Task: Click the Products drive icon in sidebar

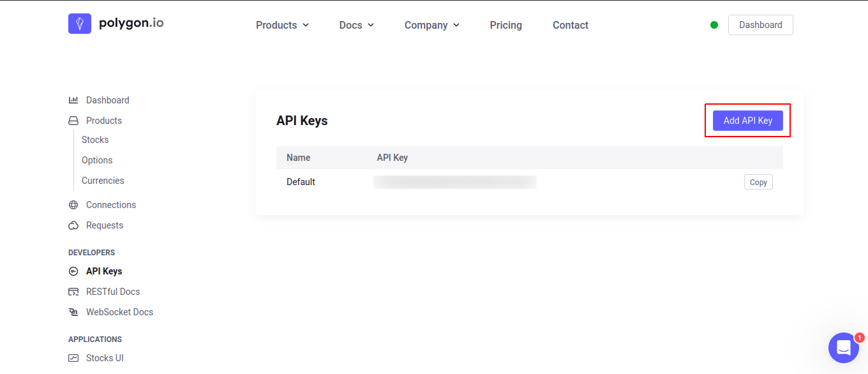Action: point(73,121)
